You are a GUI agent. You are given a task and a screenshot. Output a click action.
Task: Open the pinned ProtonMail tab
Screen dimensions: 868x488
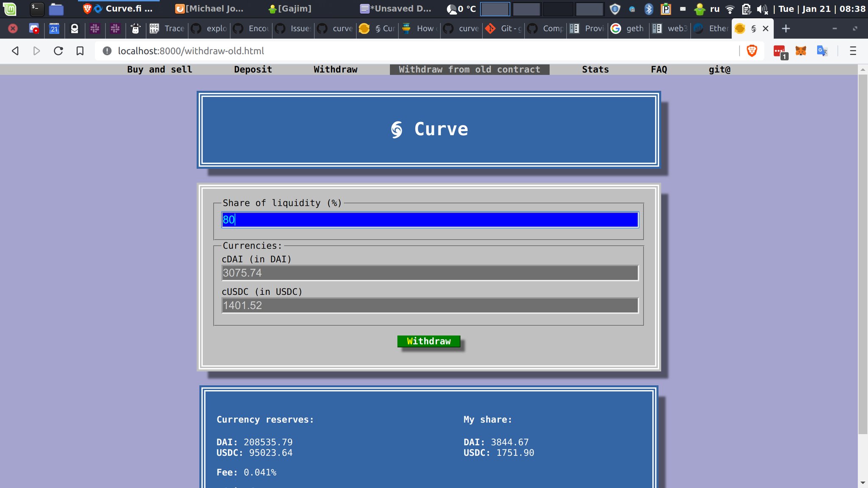pyautogui.click(x=75, y=28)
